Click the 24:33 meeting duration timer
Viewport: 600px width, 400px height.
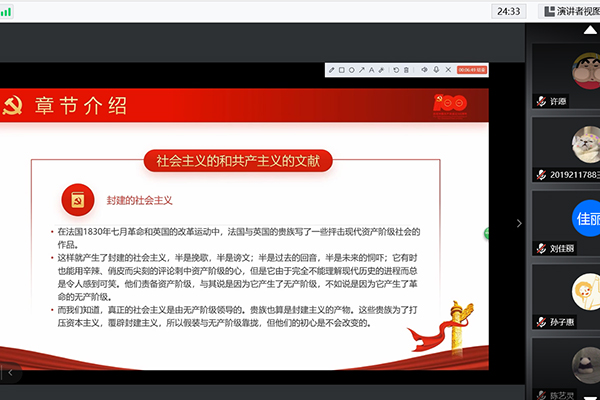[x=507, y=11]
